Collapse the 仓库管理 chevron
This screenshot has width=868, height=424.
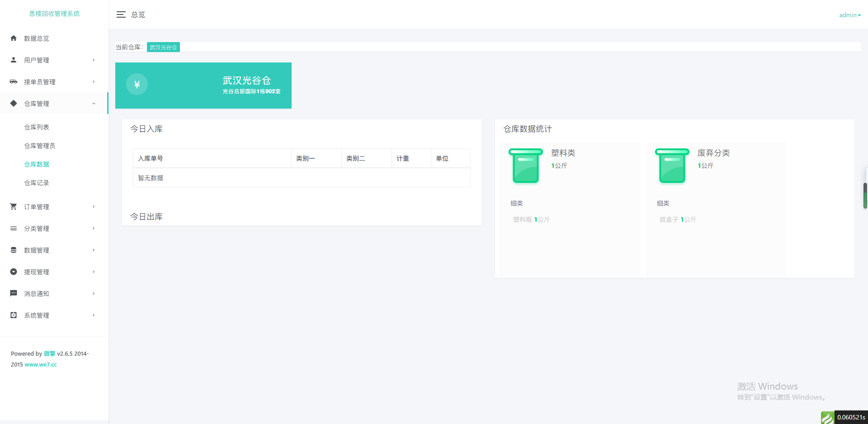[x=94, y=103]
